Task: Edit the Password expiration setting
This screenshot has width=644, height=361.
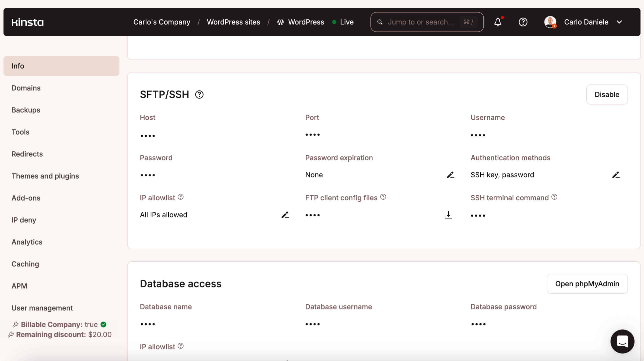Action: 450,174
